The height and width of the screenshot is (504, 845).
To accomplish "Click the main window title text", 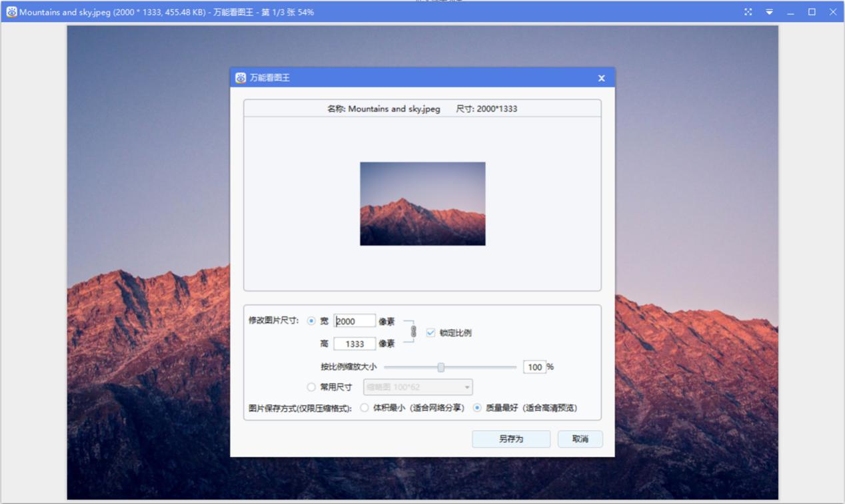I will point(167,12).
